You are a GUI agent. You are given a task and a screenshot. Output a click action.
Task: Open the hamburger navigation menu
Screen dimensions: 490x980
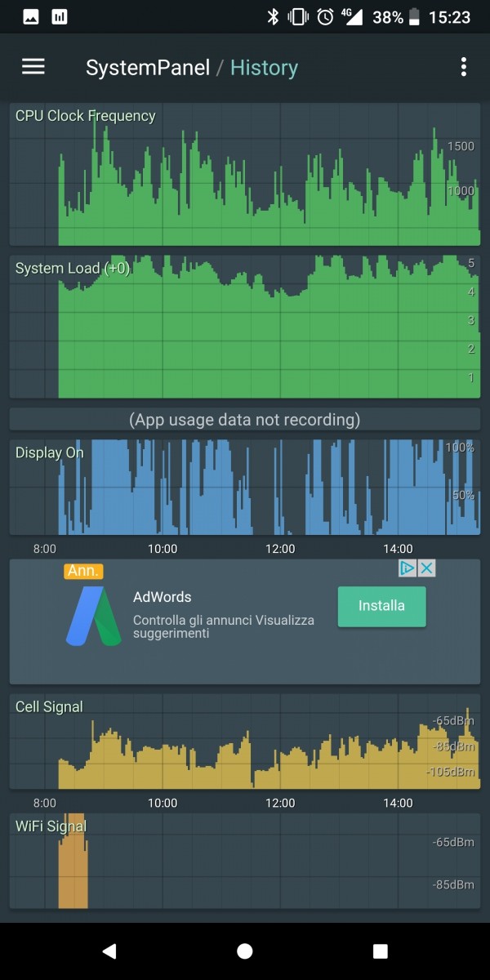point(33,67)
